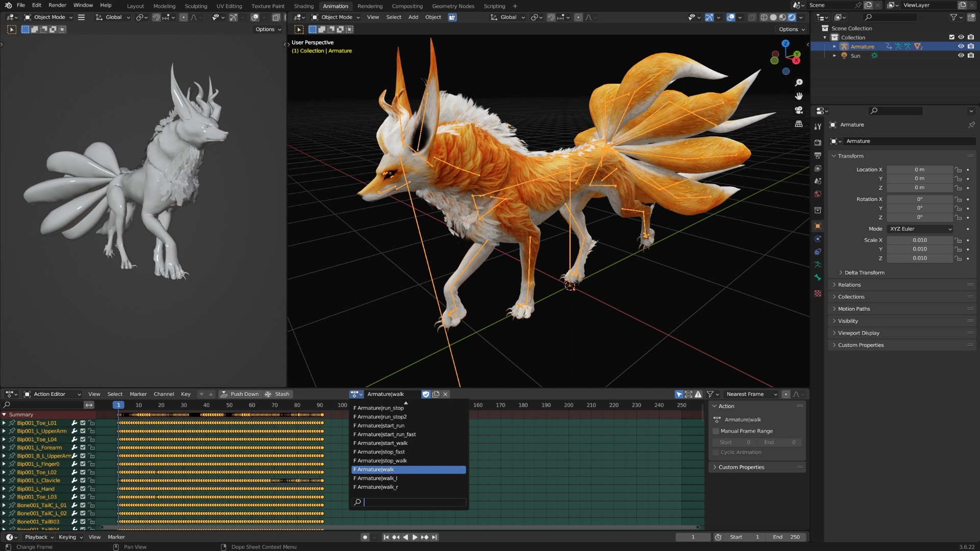
Task: Open the Armature Object Data properties tab
Action: pyautogui.click(x=818, y=264)
